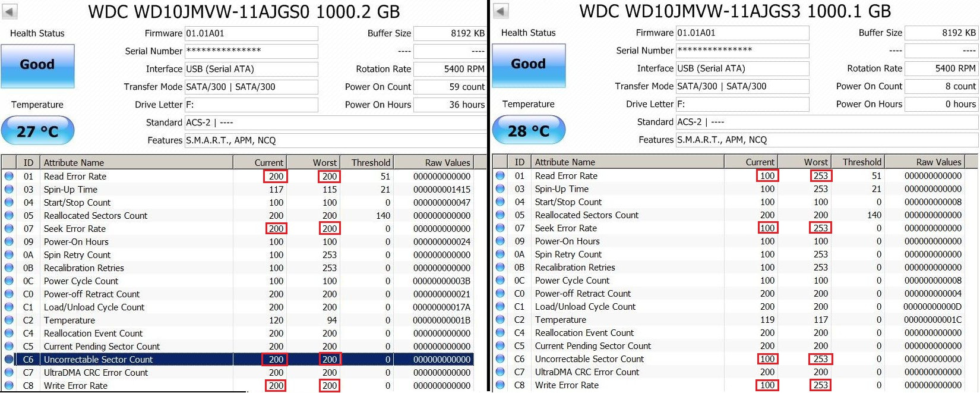Click status orb for Temperature attribute, AJGS3 drive
This screenshot has width=980, height=393.
pos(500,319)
